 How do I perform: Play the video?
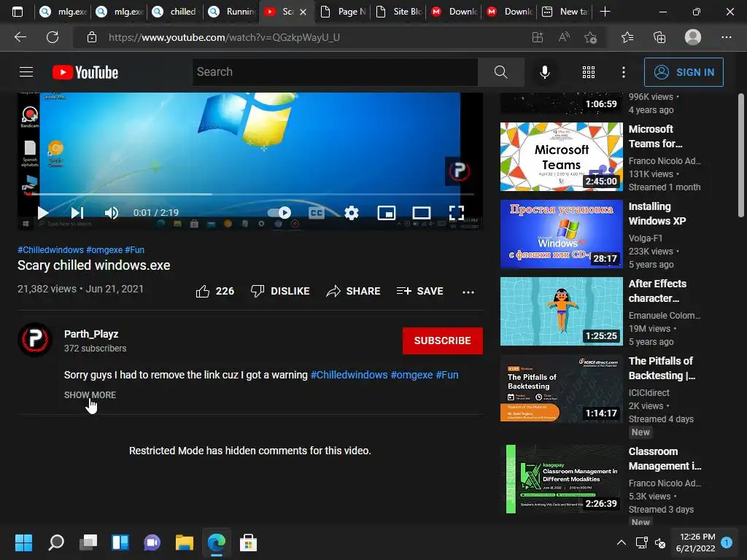43,213
